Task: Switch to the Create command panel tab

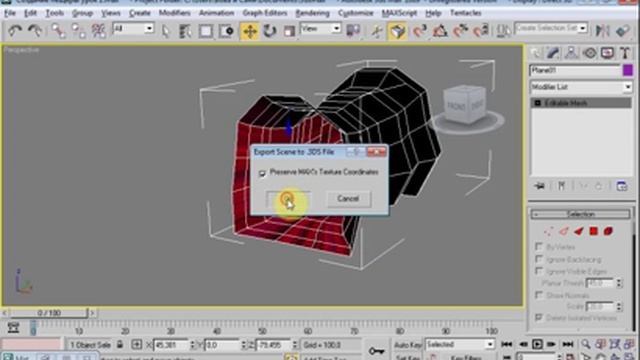Action: (535, 53)
